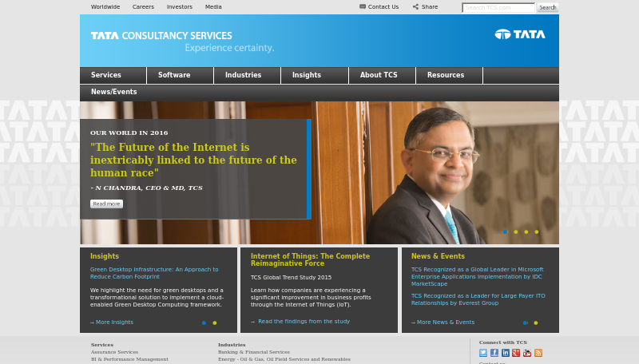
Task: Click the News & Events panel heading
Action: pos(438,256)
